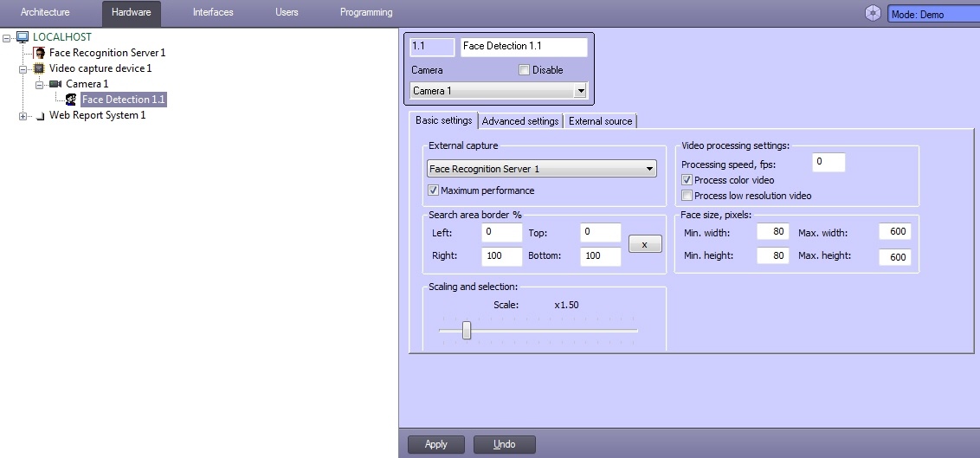This screenshot has width=980, height=458.
Task: Uncheck Maximum performance option
Action: (x=434, y=190)
